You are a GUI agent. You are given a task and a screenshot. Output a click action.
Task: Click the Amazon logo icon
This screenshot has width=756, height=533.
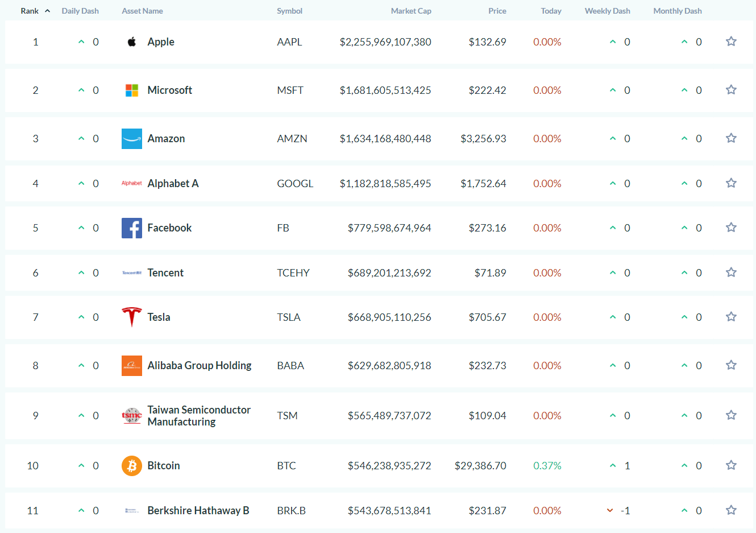132,139
